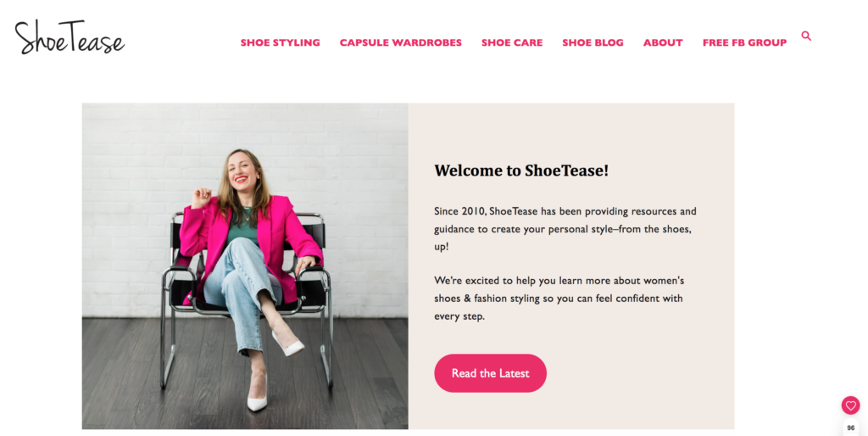868x436 pixels.
Task: Open the Shoe Blog page
Action: tap(593, 42)
